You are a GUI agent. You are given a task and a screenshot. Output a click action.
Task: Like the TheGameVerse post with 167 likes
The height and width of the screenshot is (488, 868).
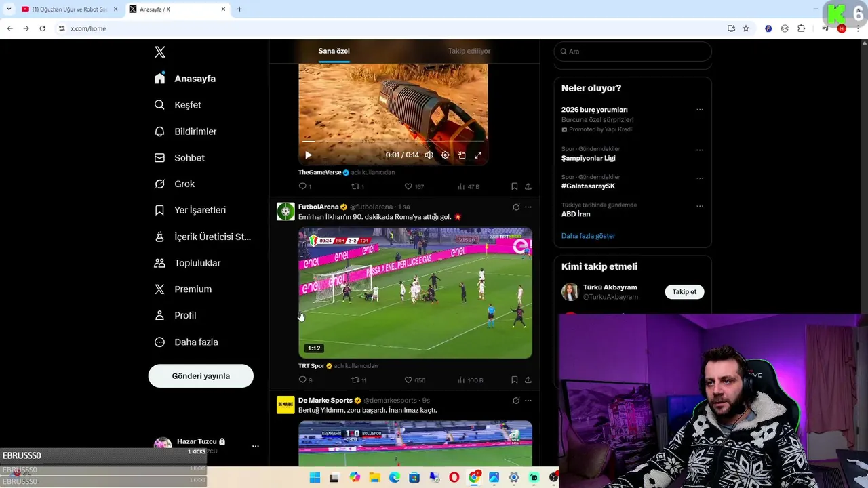click(x=414, y=186)
